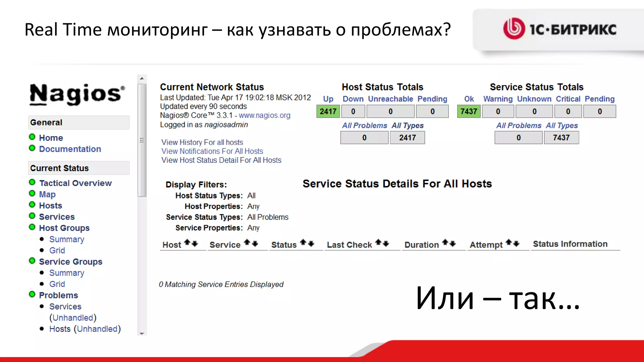Click All Problems under Service Status Totals

pyautogui.click(x=519, y=125)
